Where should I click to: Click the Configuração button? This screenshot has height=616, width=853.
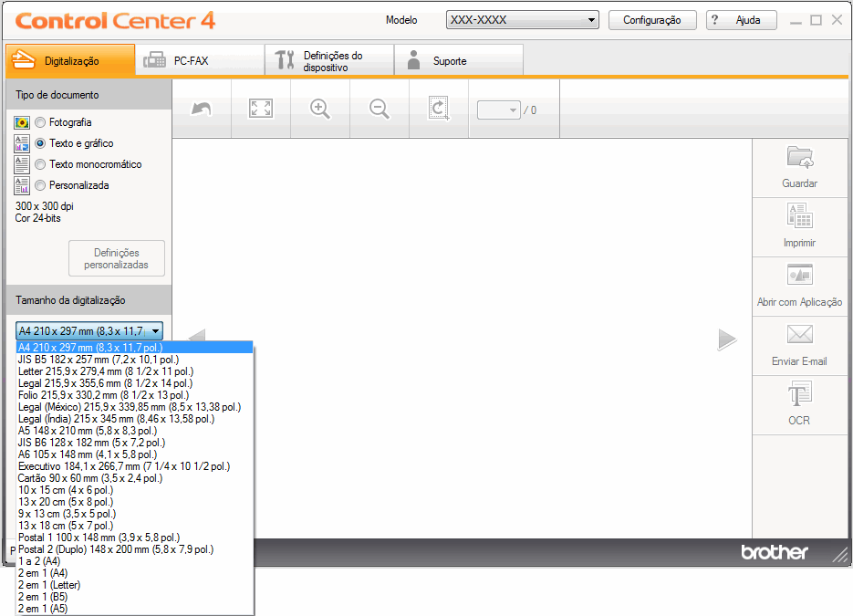click(x=651, y=19)
